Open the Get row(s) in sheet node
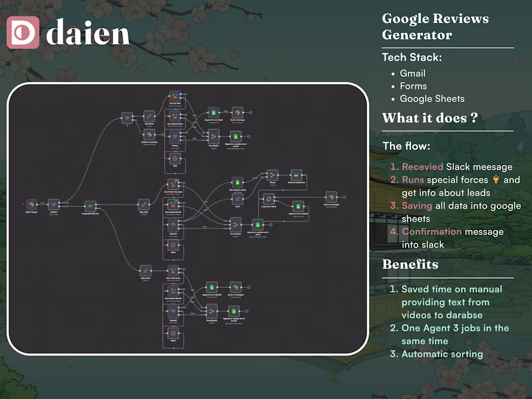532x399 pixels. [237, 182]
